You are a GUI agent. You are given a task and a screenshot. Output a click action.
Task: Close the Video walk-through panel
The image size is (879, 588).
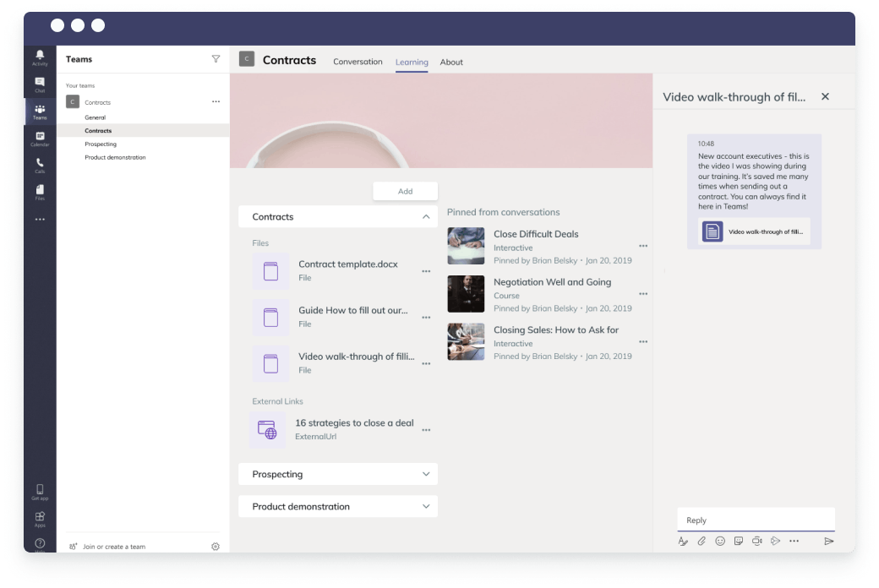point(825,96)
